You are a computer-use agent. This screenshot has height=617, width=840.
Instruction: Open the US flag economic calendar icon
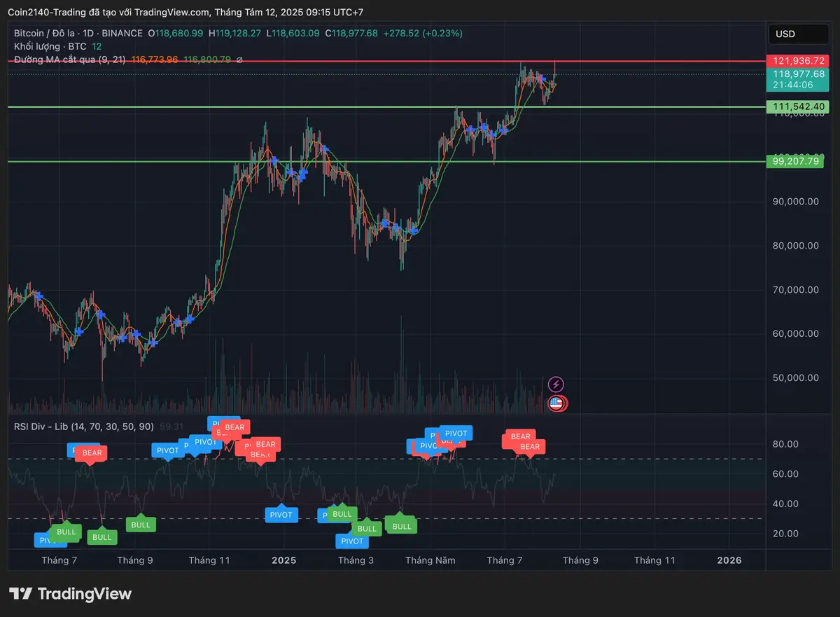click(x=556, y=403)
